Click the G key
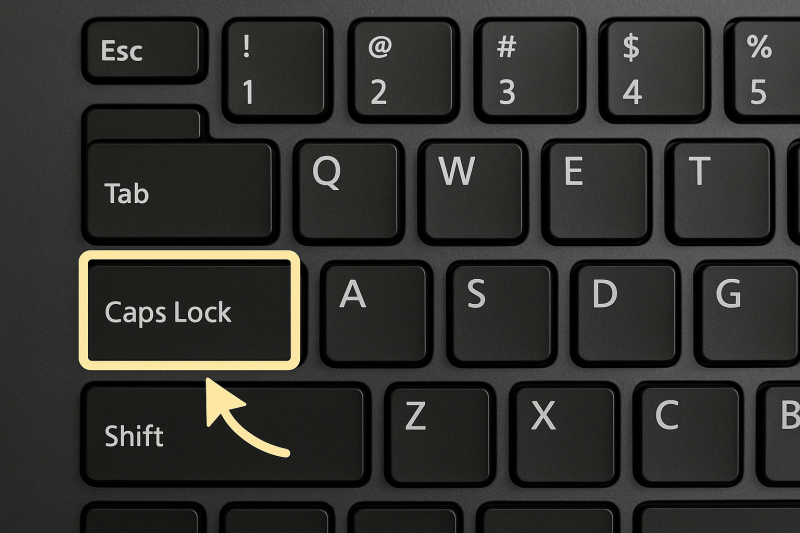The image size is (800, 533). 749,313
